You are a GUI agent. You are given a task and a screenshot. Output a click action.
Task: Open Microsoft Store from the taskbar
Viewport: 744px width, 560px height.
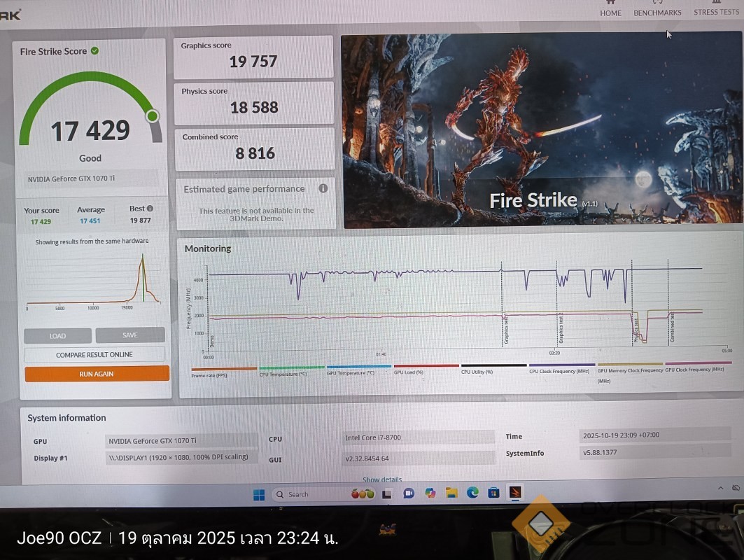pos(493,493)
